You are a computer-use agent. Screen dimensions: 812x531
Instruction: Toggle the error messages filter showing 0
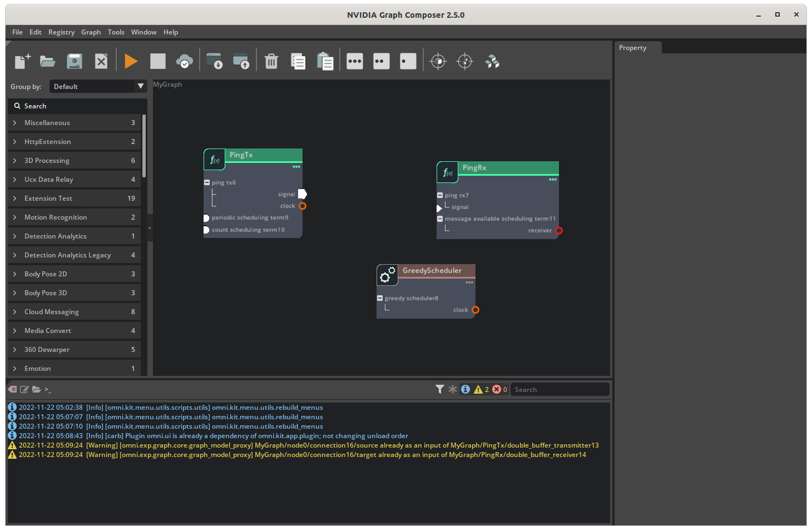[x=499, y=389]
